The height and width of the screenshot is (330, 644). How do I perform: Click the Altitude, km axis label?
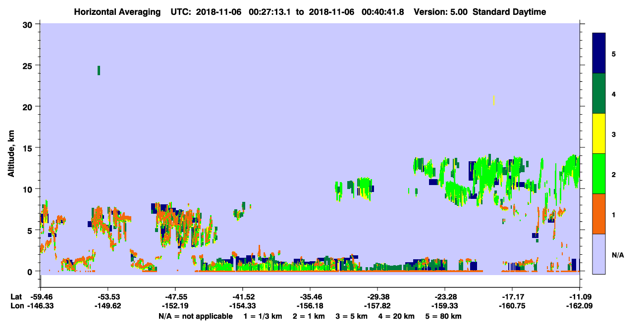tap(11, 148)
